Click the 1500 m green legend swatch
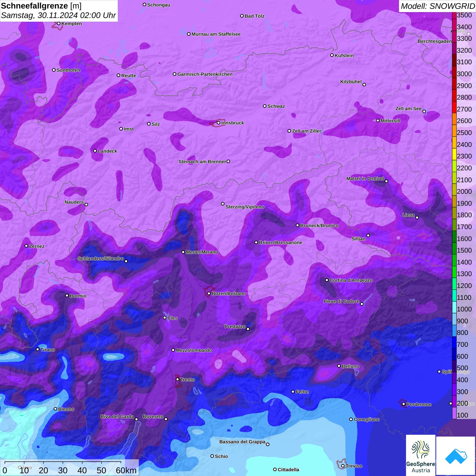Image resolution: width=476 pixels, height=476 pixels. pos(454,249)
